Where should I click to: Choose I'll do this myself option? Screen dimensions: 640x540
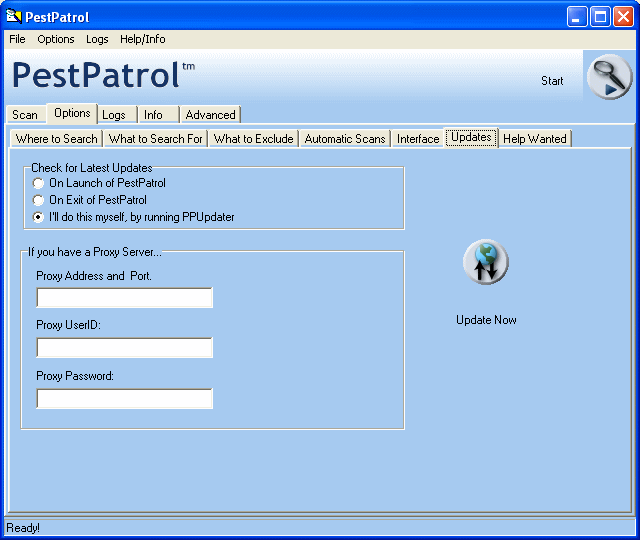point(38,218)
